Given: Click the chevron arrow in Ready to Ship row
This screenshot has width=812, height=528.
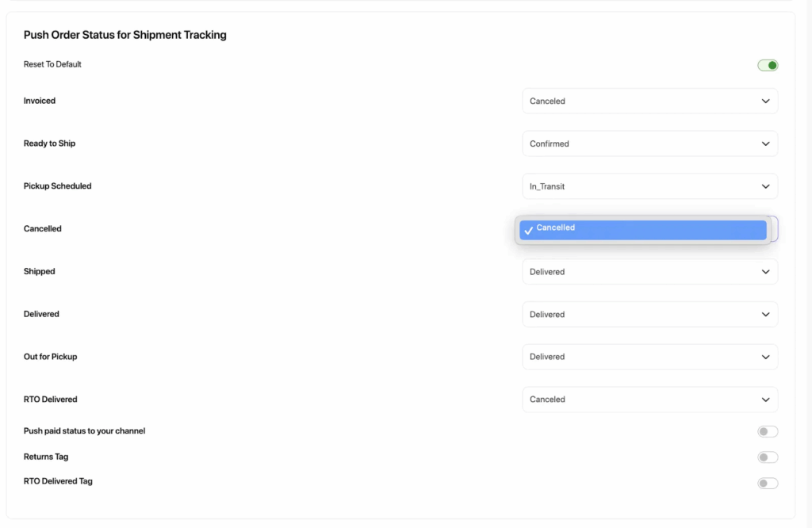Looking at the screenshot, I should point(765,144).
